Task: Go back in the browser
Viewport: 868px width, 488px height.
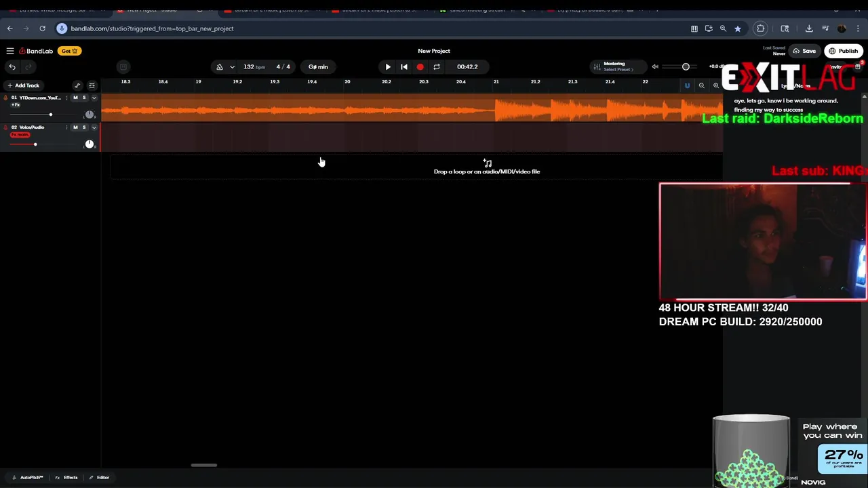Action: 9,28
